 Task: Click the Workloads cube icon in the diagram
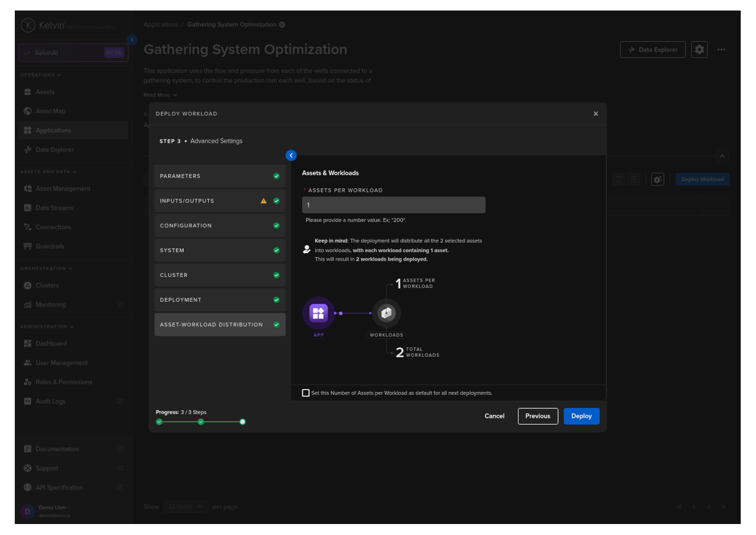coord(386,313)
